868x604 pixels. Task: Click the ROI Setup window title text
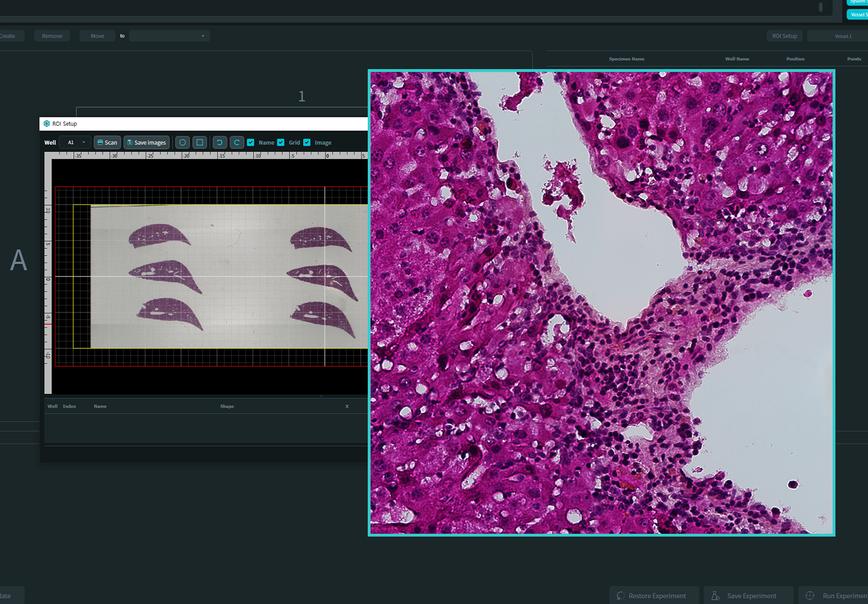[65, 124]
